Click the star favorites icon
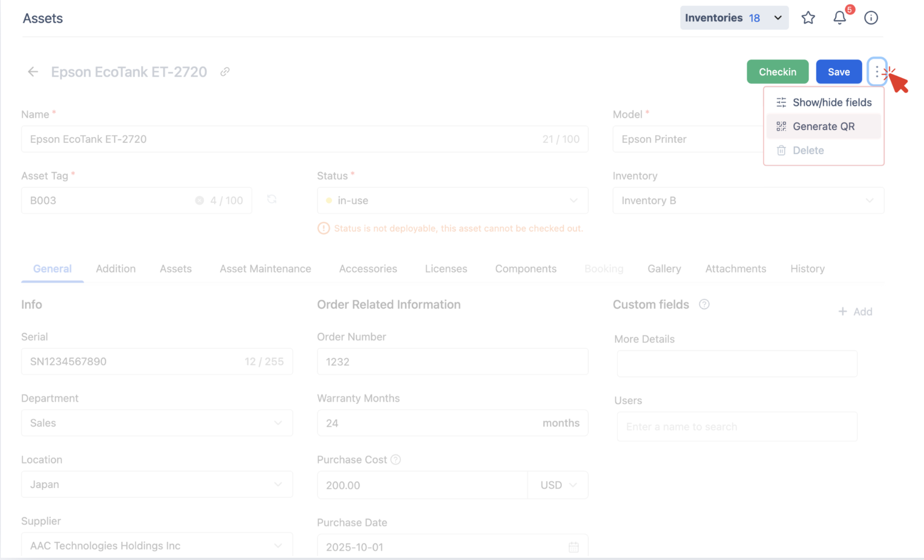This screenshot has width=924, height=560. tap(808, 18)
